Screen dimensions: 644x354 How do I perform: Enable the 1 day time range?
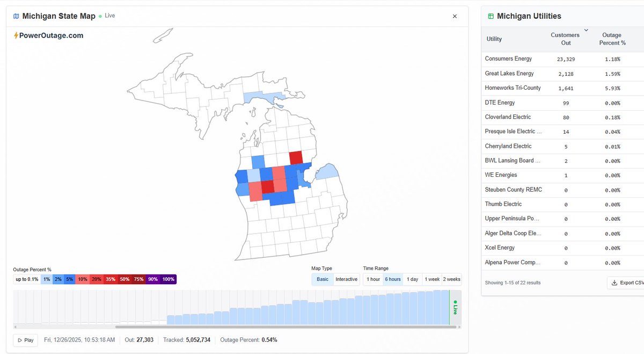coord(412,279)
